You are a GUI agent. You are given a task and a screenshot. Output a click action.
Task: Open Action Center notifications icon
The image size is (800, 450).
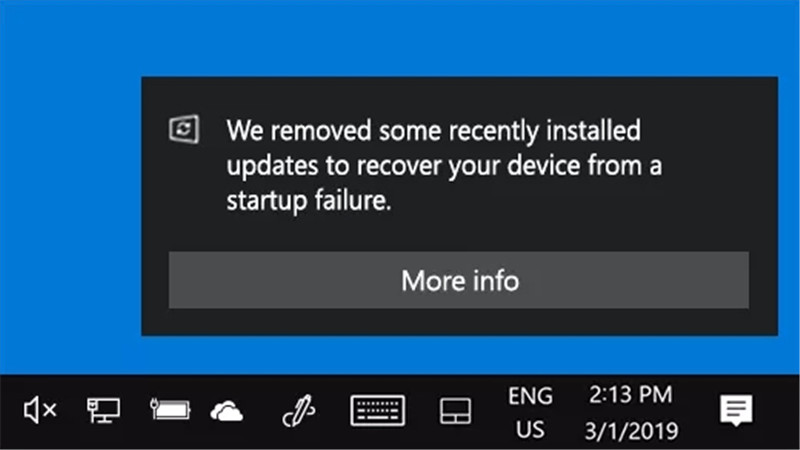click(x=736, y=410)
